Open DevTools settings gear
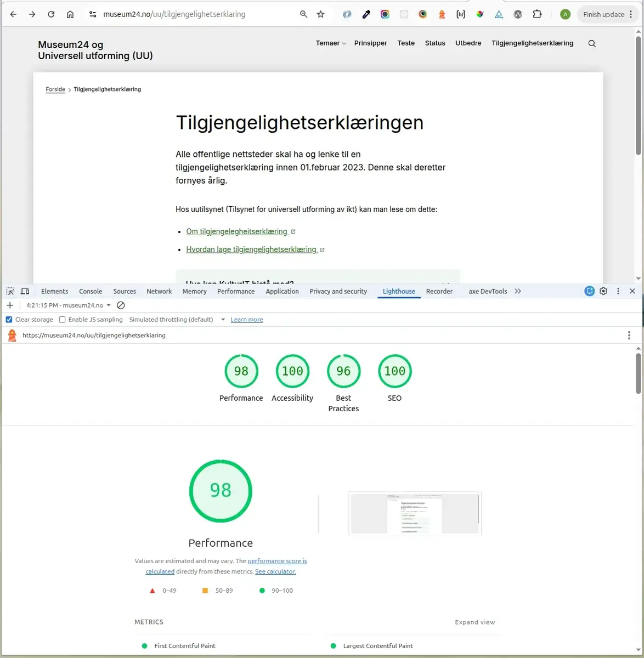Viewport: 644px width, 658px height. point(603,291)
